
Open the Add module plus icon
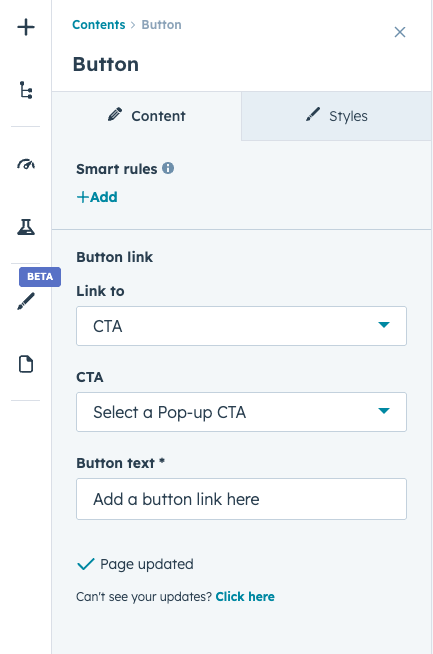click(x=26, y=27)
